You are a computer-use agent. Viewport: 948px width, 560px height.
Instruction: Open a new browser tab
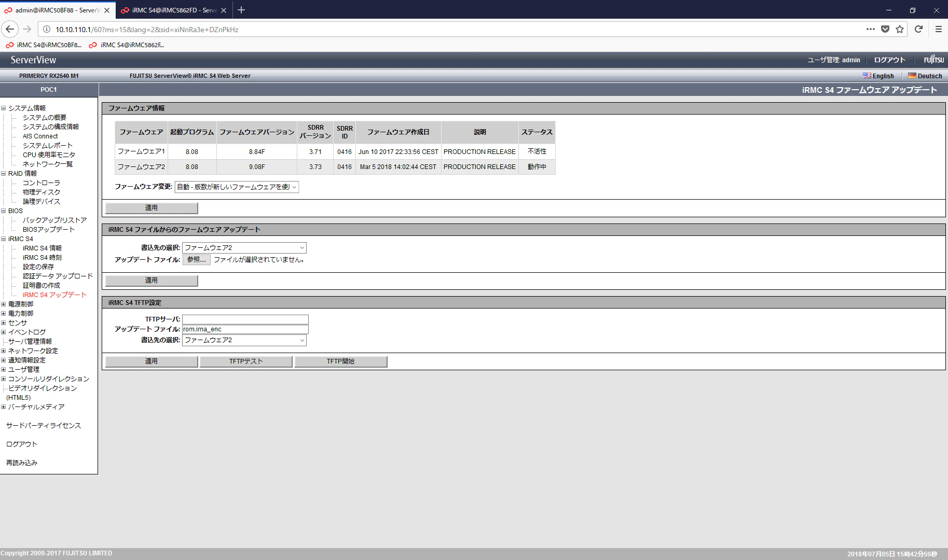[x=241, y=10]
